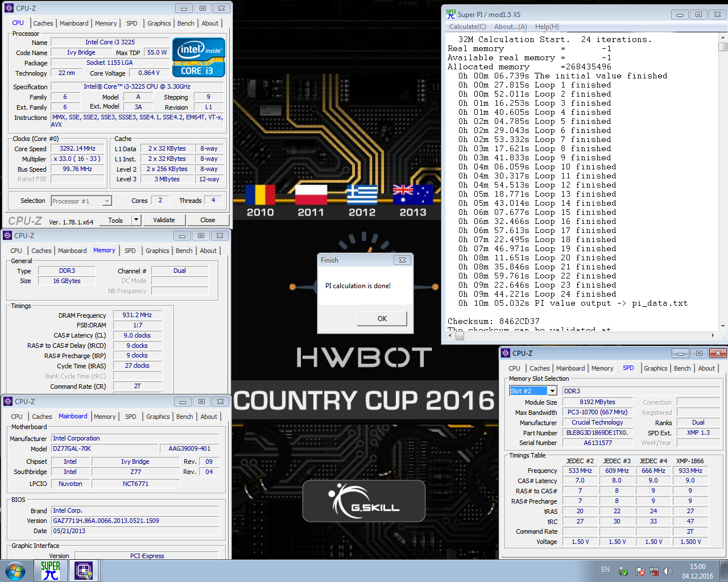Image resolution: width=728 pixels, height=582 pixels.
Task: Click the memory size '16 GBytes'
Action: (67, 281)
